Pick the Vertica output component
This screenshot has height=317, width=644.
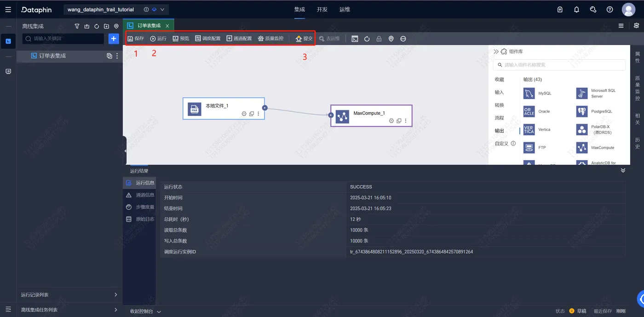pyautogui.click(x=537, y=130)
